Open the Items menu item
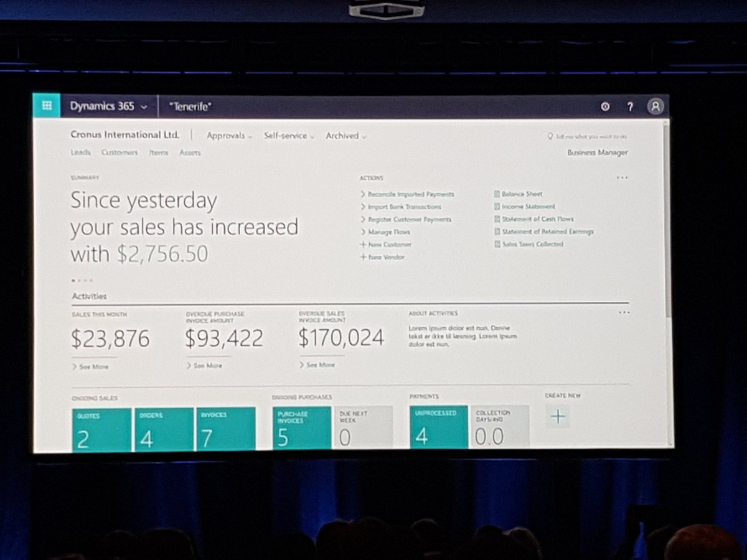The width and height of the screenshot is (747, 560). click(x=158, y=152)
